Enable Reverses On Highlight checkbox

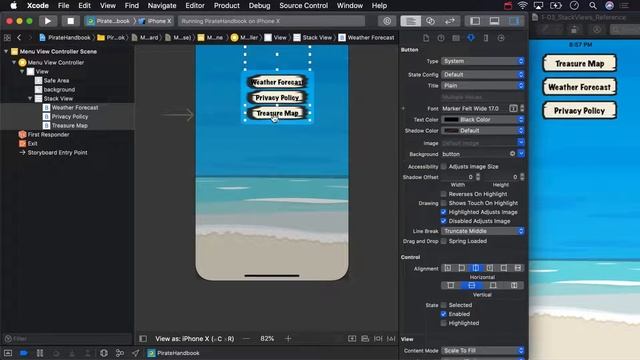click(x=444, y=194)
